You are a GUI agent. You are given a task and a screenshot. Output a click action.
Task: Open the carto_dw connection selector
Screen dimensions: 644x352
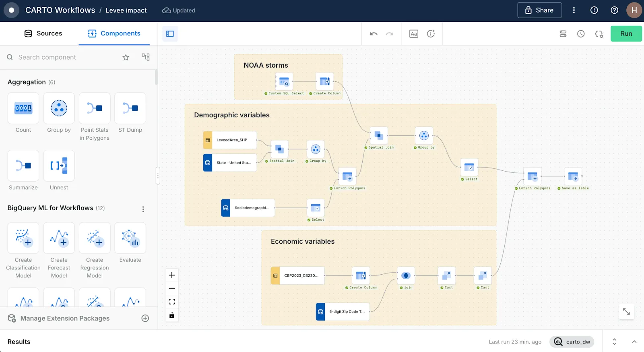coord(572,342)
